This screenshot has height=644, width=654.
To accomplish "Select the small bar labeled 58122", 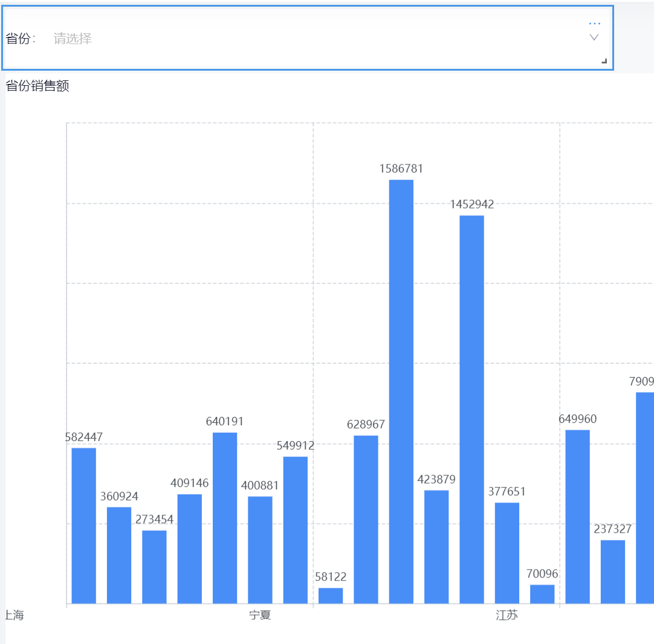I will [331, 596].
